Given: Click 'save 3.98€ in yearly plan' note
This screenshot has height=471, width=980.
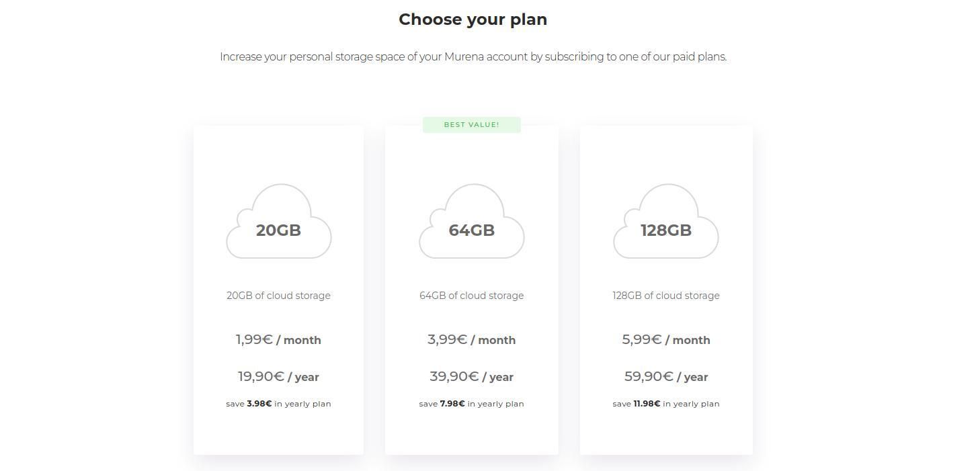Looking at the screenshot, I should 278,404.
